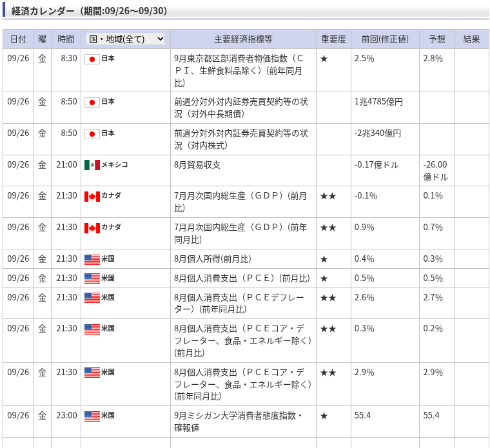Select the 8月貿易収支 indicator text
The image size is (490, 448).
point(197,164)
